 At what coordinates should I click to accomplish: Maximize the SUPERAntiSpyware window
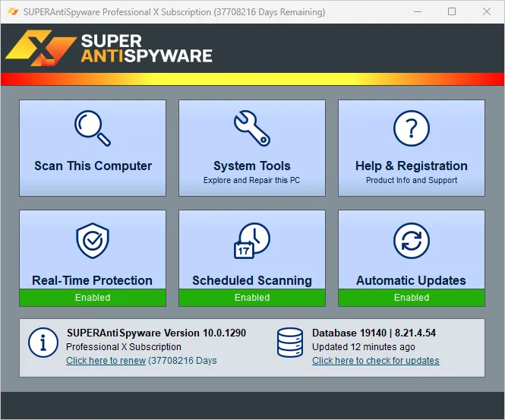point(452,12)
